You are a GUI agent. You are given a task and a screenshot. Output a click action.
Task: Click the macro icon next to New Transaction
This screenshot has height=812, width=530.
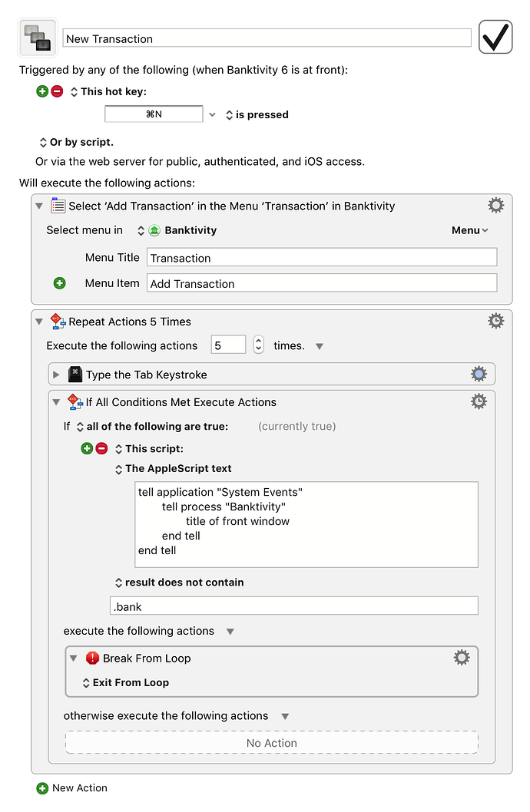tap(38, 38)
